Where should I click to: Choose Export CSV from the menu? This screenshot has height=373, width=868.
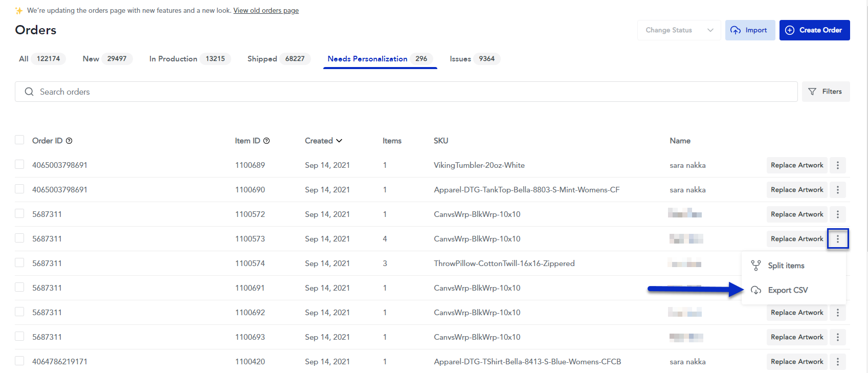tap(787, 290)
